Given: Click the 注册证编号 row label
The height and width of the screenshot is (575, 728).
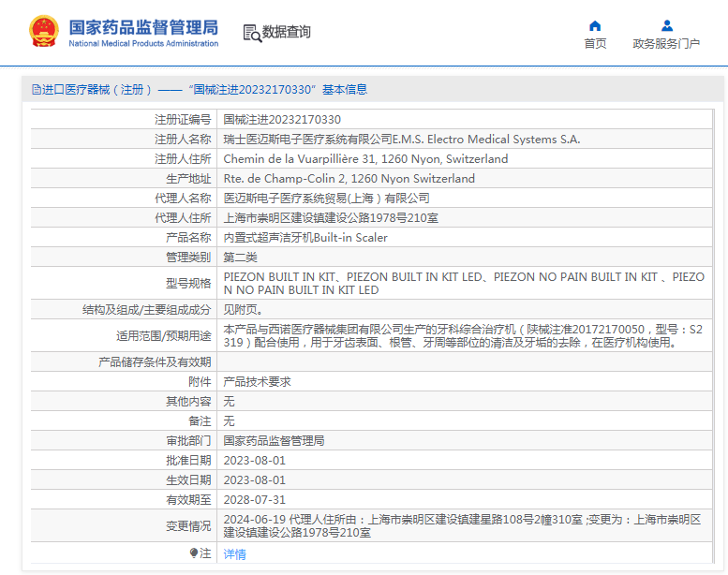Looking at the screenshot, I should (183, 120).
